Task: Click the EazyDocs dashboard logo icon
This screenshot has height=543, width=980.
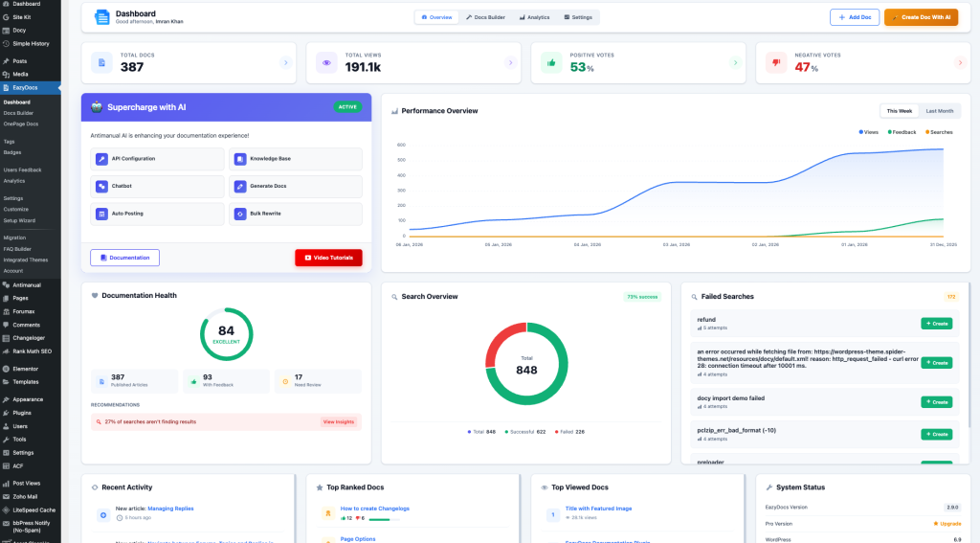Action: coord(101,17)
